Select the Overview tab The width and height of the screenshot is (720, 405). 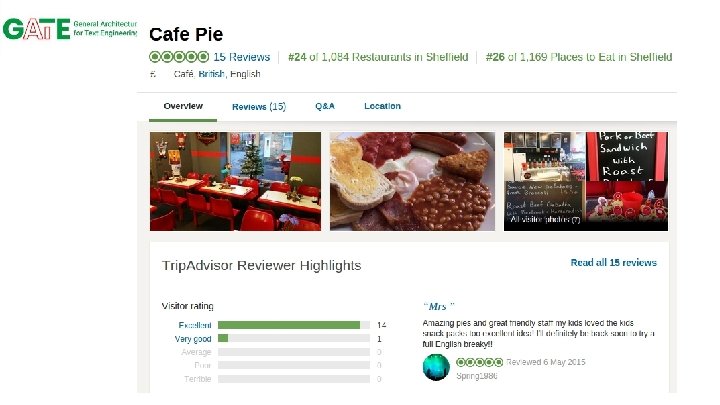pos(183,106)
